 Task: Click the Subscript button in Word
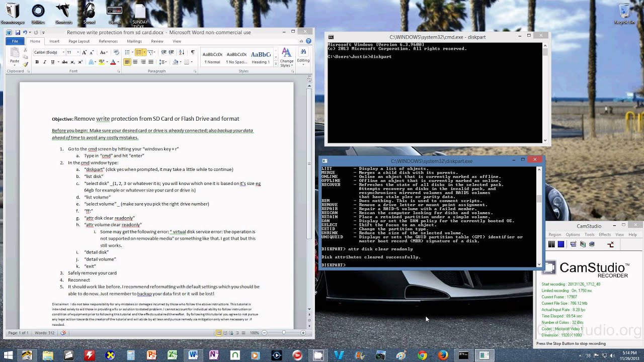73,62
